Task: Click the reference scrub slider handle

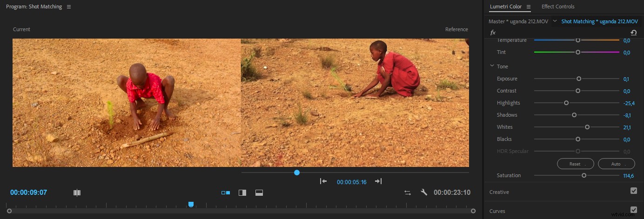Action: coord(297,173)
